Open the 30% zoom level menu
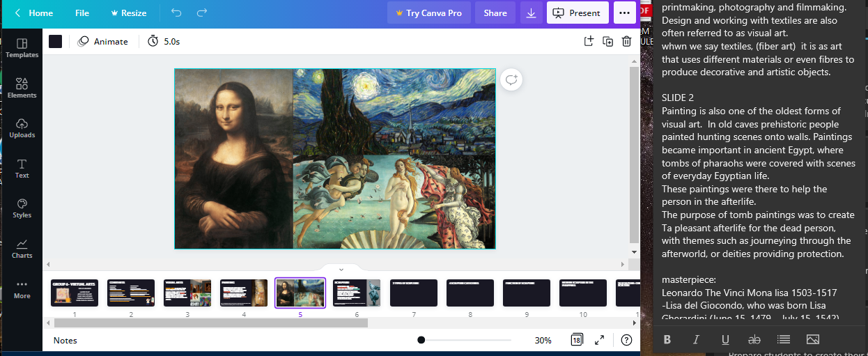 click(543, 340)
